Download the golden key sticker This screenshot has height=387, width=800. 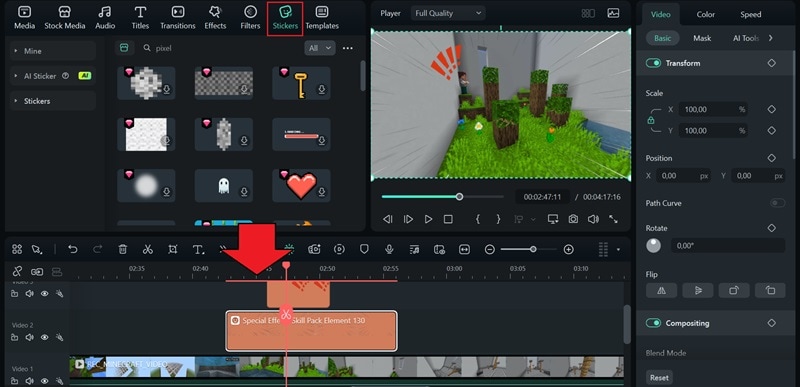322,90
